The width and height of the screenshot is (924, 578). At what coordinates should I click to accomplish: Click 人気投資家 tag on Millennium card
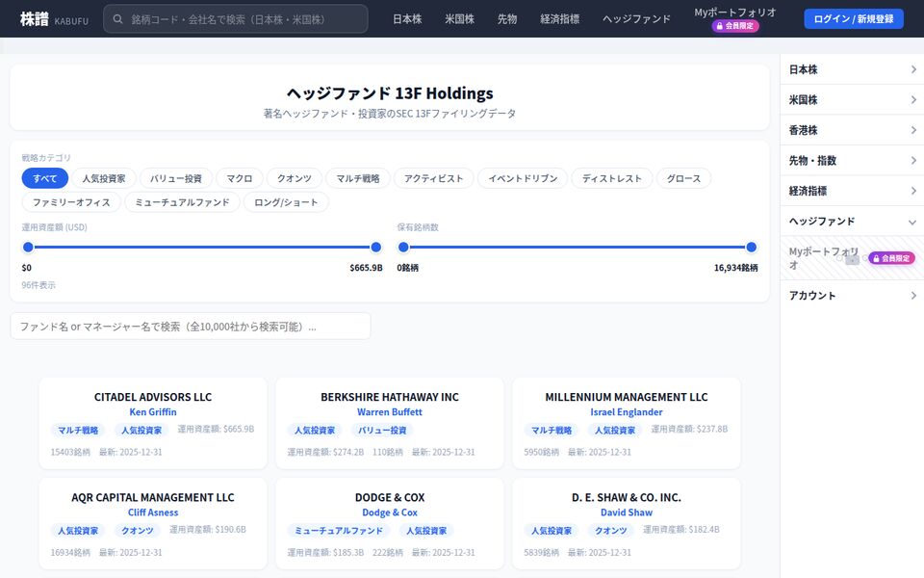tap(615, 430)
